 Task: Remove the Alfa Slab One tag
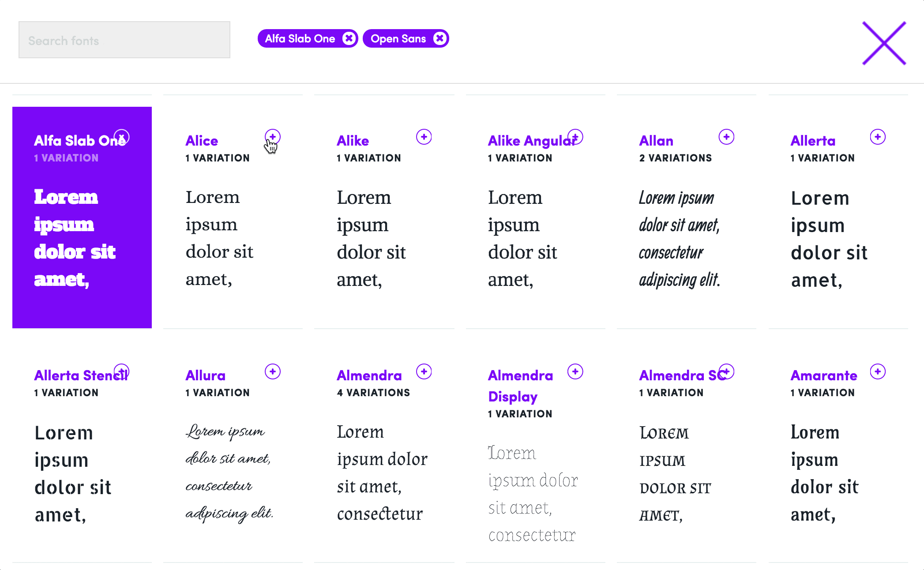pos(349,38)
